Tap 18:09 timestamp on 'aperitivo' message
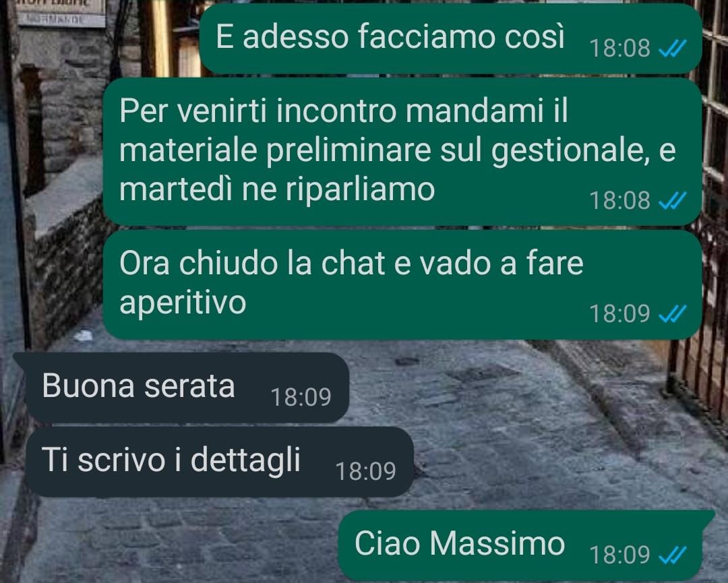The image size is (728, 583). click(620, 314)
